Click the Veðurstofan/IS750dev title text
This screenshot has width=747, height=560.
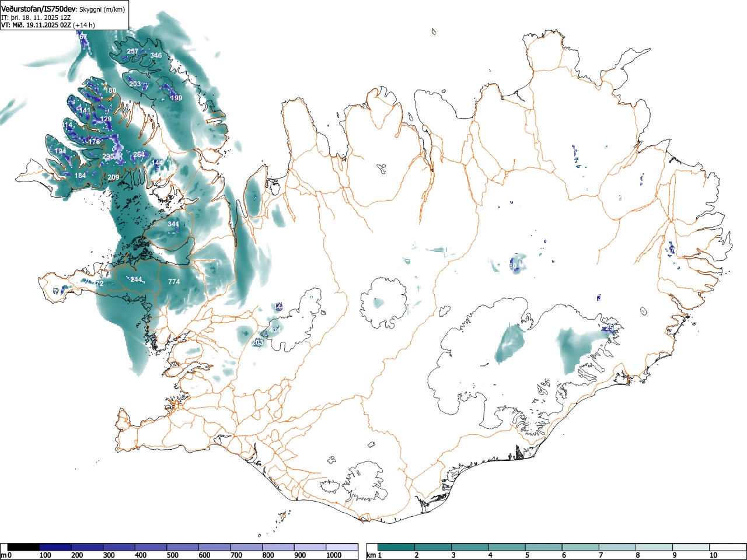coord(38,9)
